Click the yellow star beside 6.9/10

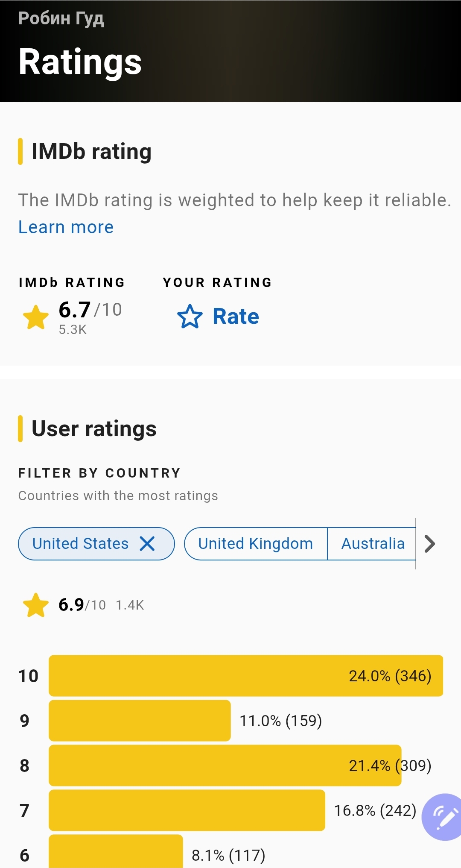36,605
